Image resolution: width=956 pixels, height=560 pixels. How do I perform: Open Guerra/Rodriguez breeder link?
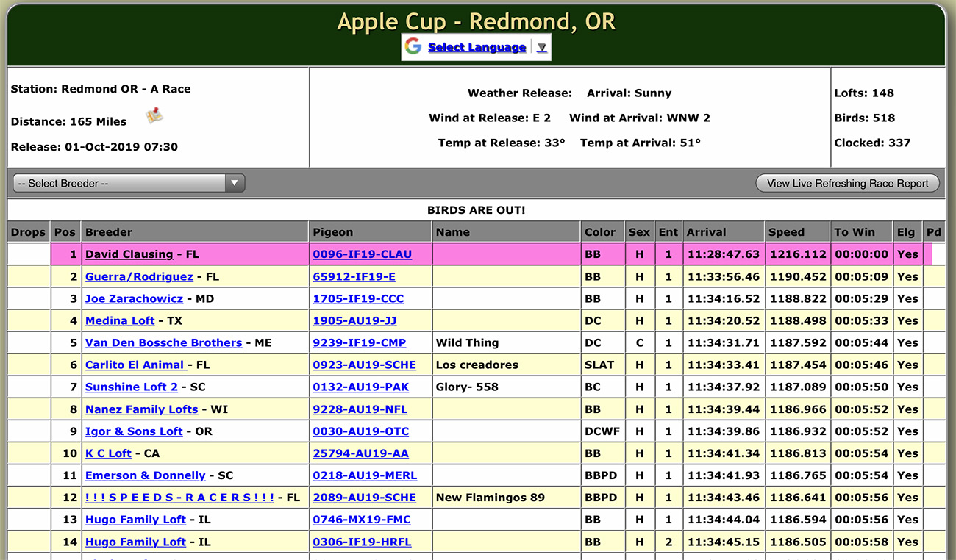[x=139, y=276]
